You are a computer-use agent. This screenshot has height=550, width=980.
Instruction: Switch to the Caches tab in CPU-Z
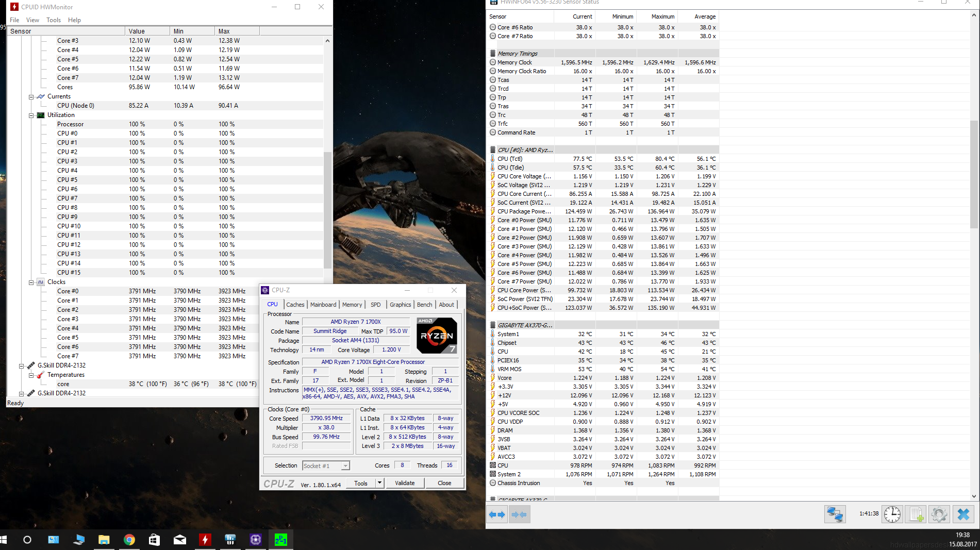295,305
